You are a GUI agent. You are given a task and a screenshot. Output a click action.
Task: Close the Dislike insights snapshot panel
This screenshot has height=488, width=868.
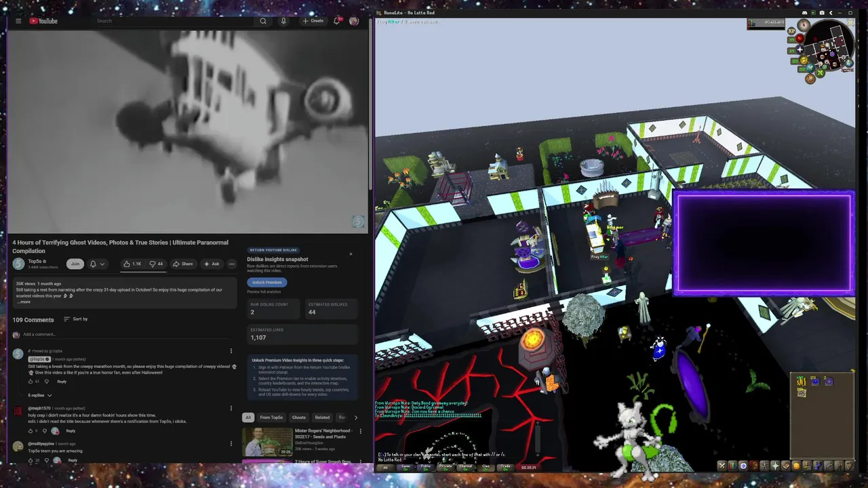point(351,254)
